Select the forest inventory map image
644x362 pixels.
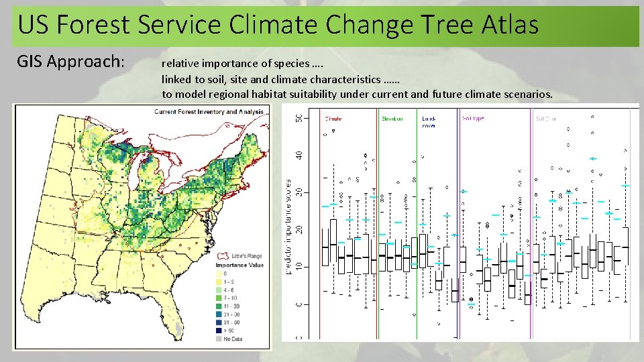pyautogui.click(x=142, y=227)
